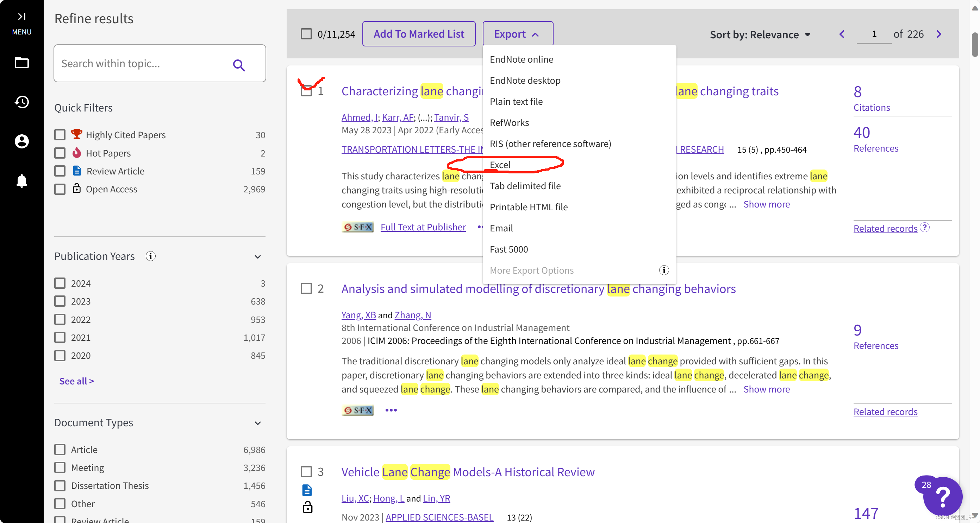The height and width of the screenshot is (523, 980).
Task: Open the Sort by Relevance dropdown
Action: coord(760,34)
